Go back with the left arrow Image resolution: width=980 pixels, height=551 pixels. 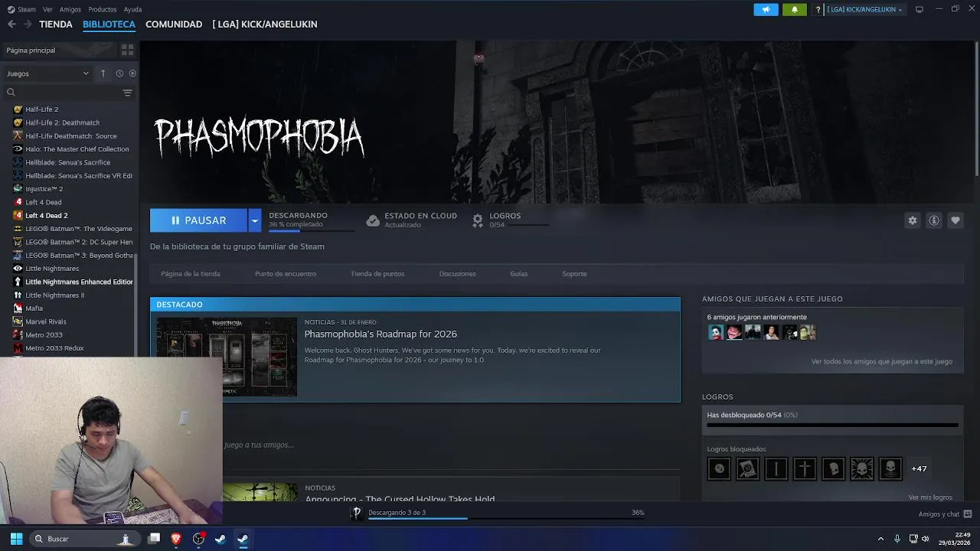pos(11,24)
